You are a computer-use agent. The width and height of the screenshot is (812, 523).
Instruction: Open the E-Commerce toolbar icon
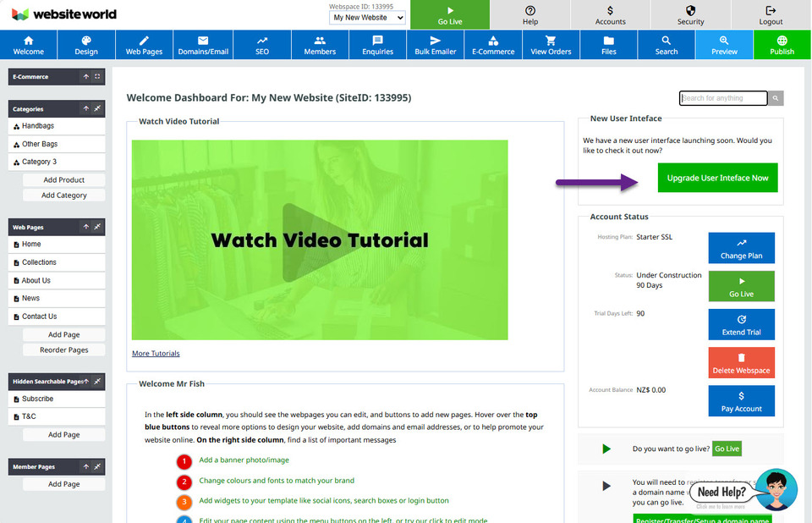click(493, 40)
